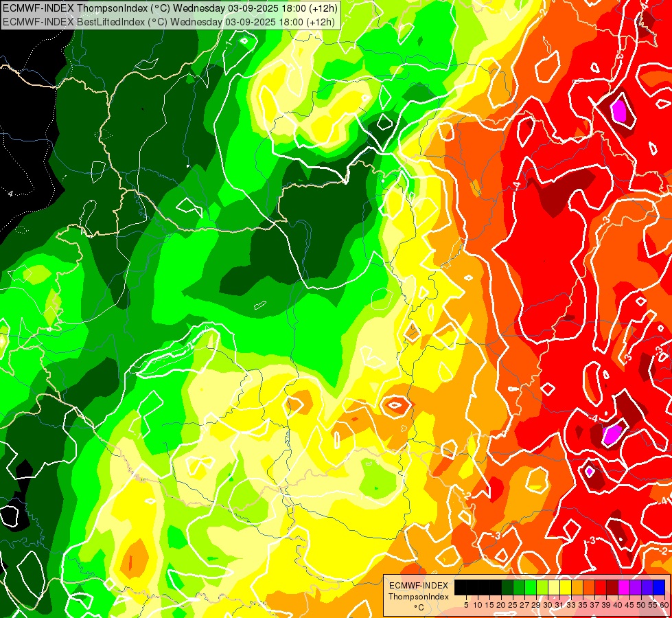Select the dark red 39-40 legend swatch
The image size is (672, 618).
tap(612, 587)
